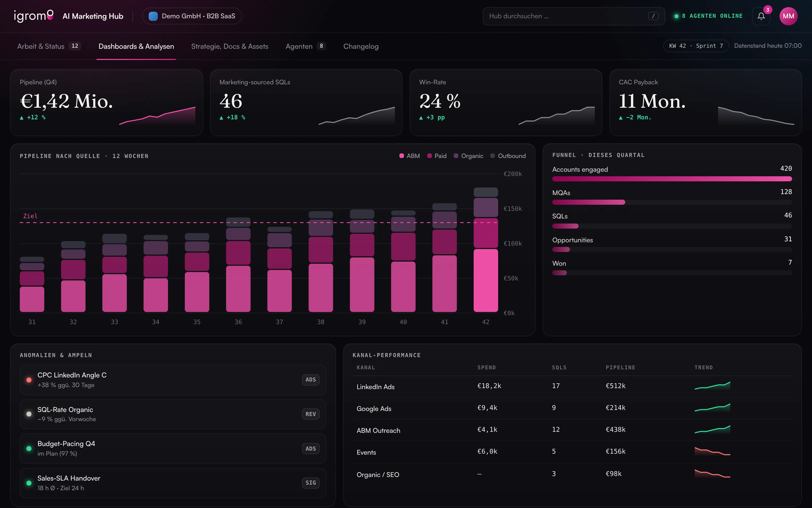The image size is (812, 508).
Task: Click the red status dot for CPC LinkedIn
Action: pyautogui.click(x=29, y=380)
